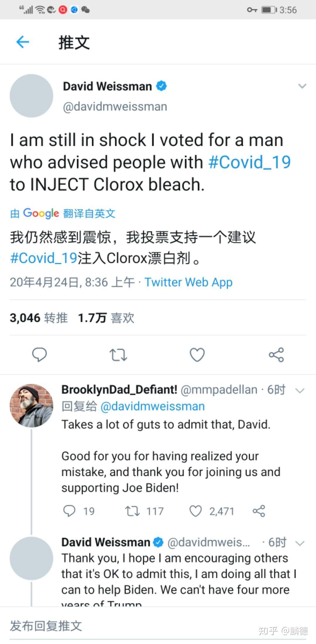The height and width of the screenshot is (644, 316).
Task: Reply to BrooklynDad_Defiant's comment
Action: (69, 511)
